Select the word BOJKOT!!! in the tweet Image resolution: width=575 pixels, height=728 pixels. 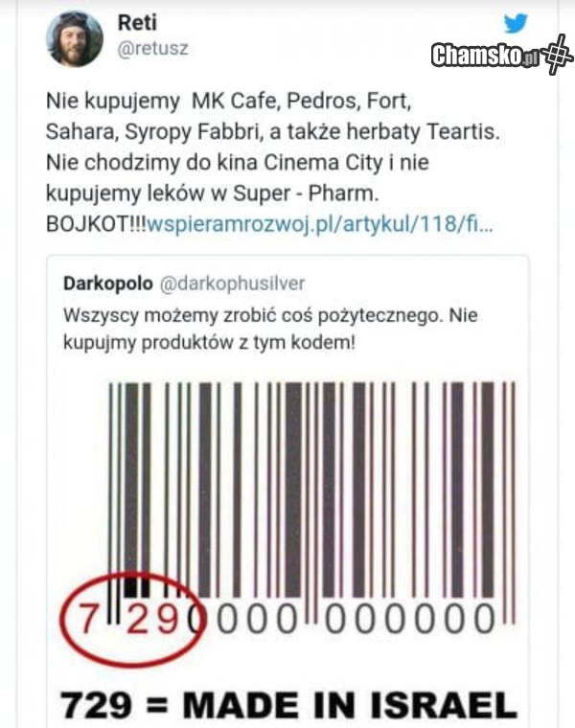[x=96, y=225]
